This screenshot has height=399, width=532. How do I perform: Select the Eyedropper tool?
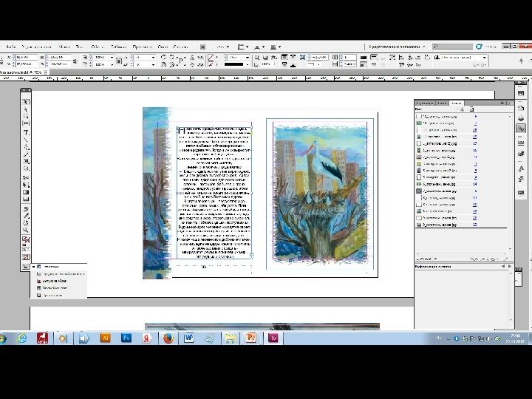coord(26,216)
